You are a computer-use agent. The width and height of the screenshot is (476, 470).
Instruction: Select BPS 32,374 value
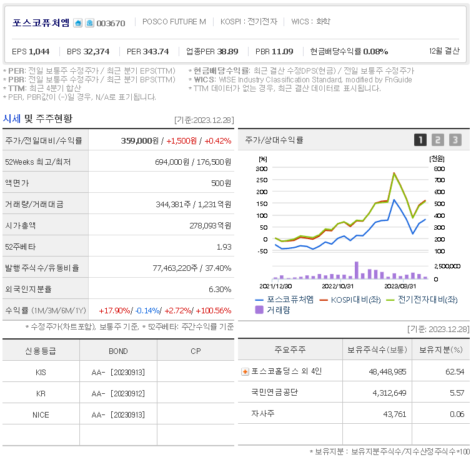click(88, 52)
